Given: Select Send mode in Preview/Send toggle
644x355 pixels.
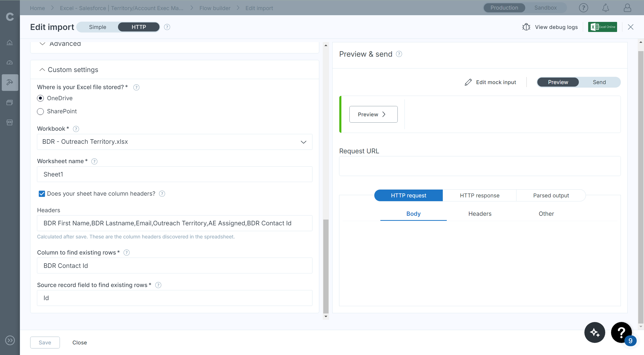Looking at the screenshot, I should pyautogui.click(x=599, y=82).
